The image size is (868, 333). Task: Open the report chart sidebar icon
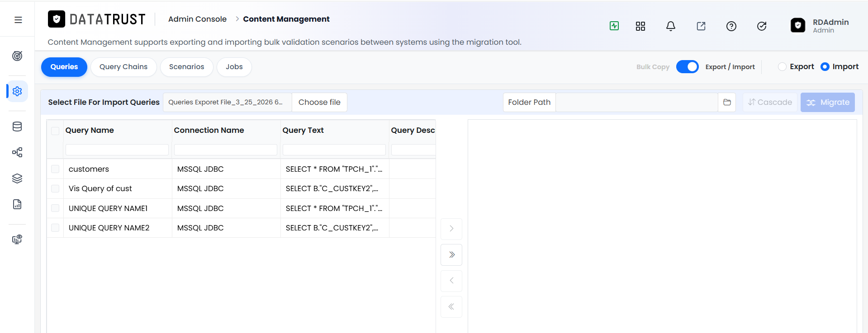pos(17,204)
